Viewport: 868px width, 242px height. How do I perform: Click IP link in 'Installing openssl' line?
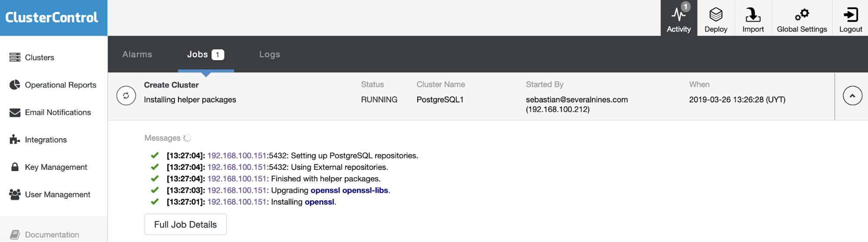[x=237, y=202]
